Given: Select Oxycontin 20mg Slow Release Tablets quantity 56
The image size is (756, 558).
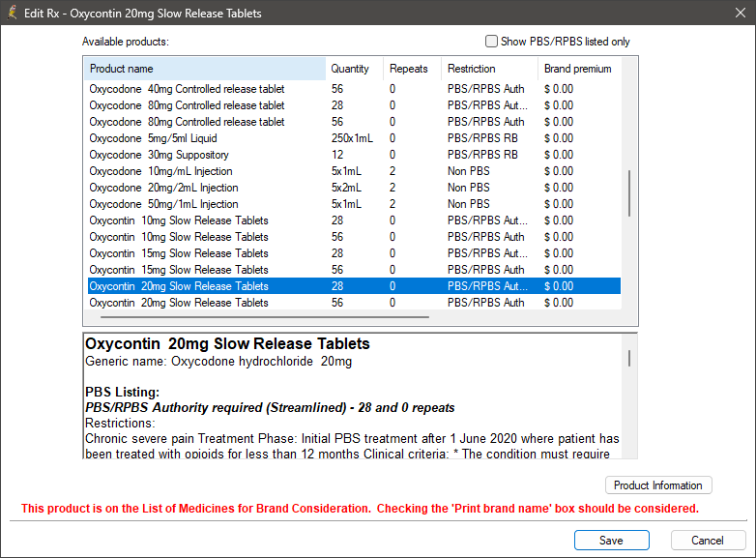Looking at the screenshot, I should click(354, 303).
